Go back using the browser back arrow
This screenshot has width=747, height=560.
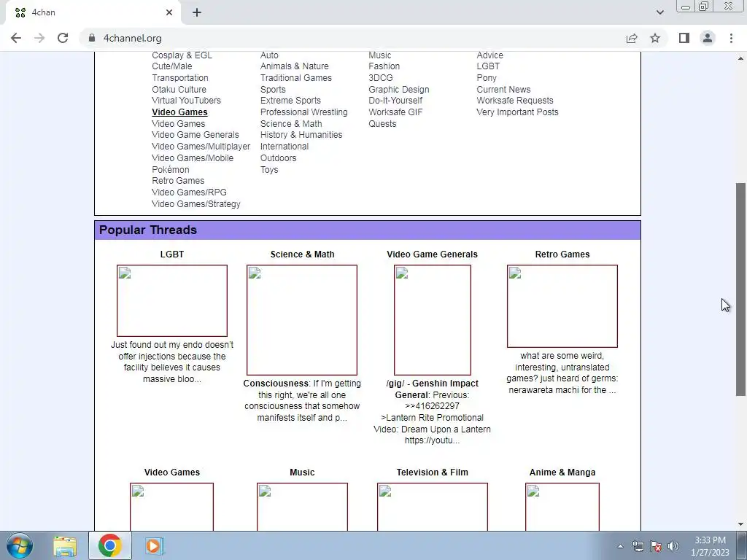pyautogui.click(x=16, y=38)
